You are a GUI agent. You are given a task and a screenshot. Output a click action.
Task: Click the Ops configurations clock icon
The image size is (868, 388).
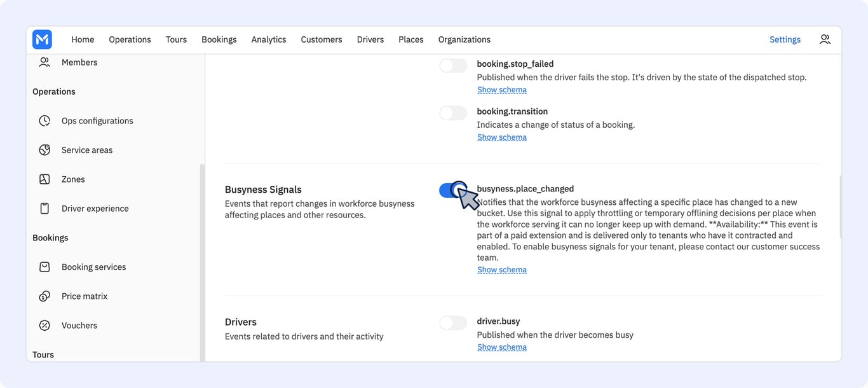click(x=44, y=121)
